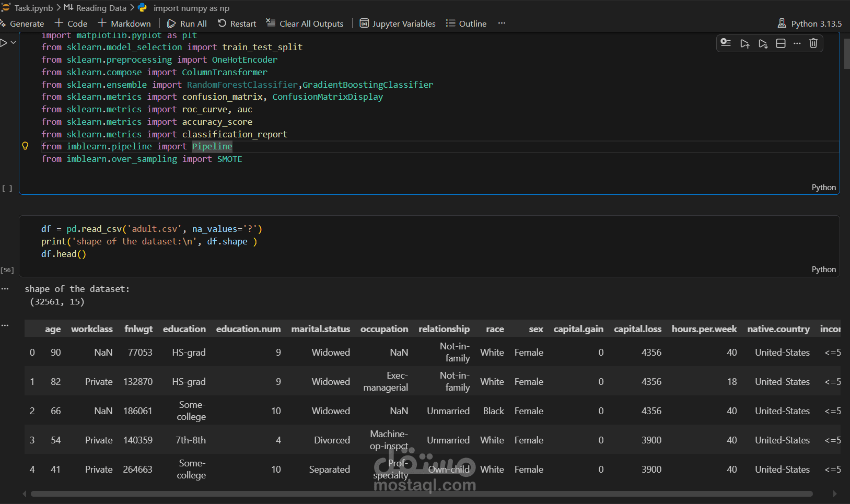The width and height of the screenshot is (850, 504).
Task: Split the current code cell
Action: coord(781,43)
